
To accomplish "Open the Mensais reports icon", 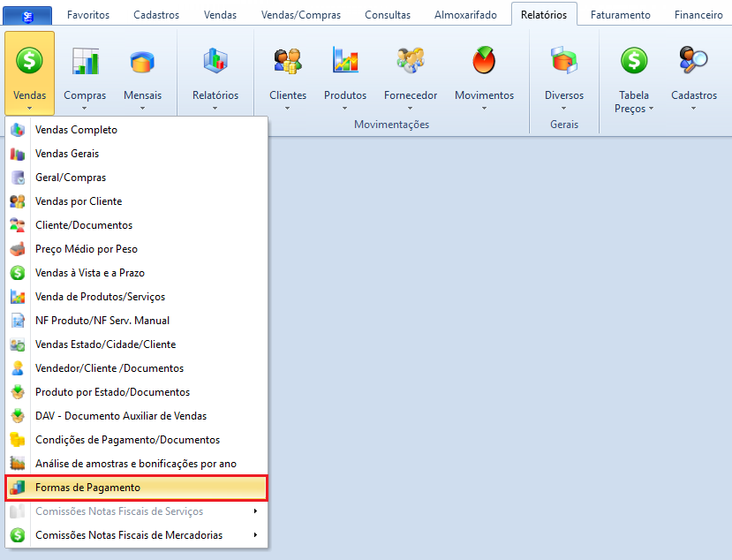I will (x=142, y=62).
